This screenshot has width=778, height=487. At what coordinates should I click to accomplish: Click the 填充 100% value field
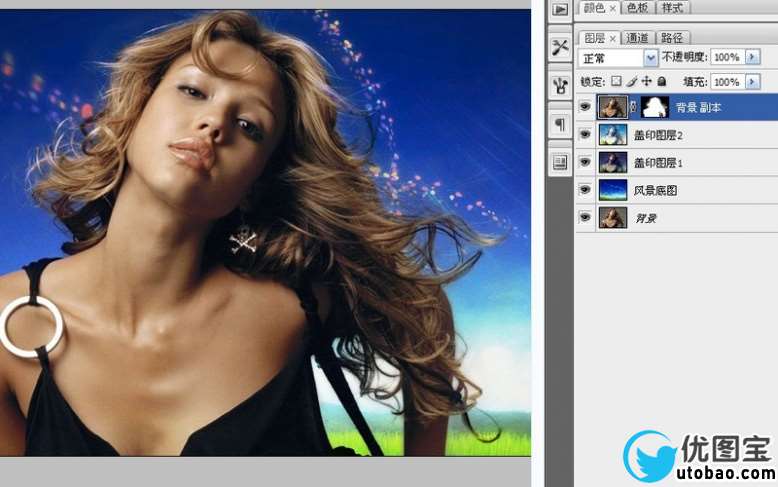pyautogui.click(x=727, y=81)
